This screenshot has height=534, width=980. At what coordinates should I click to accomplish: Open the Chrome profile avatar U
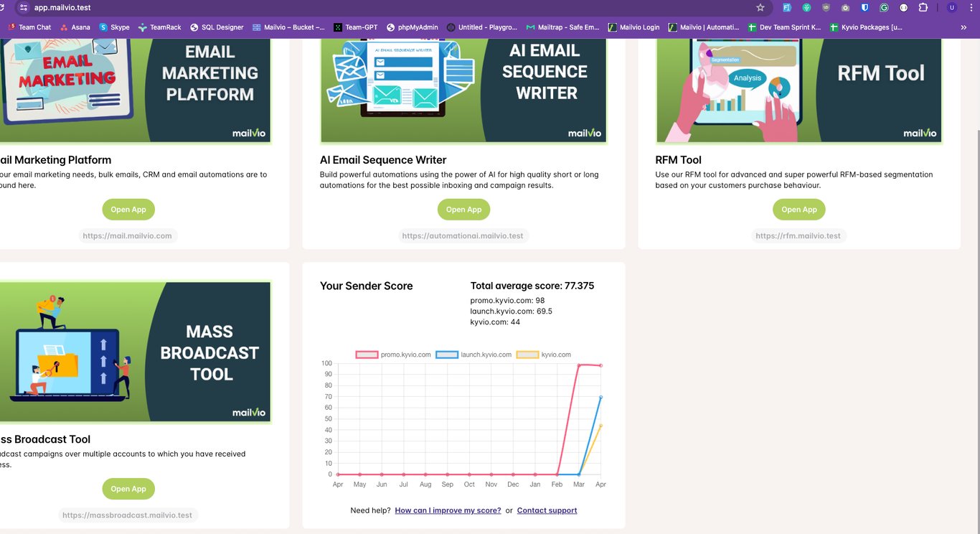point(951,7)
